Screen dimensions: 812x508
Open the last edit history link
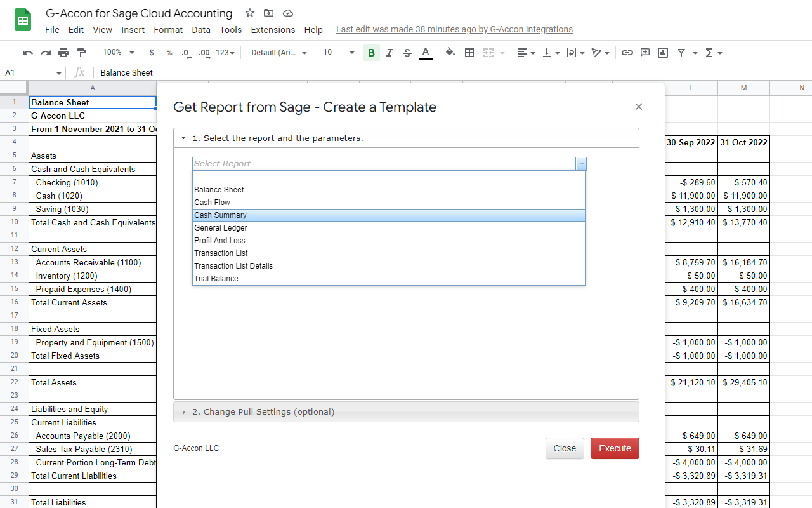click(x=454, y=29)
